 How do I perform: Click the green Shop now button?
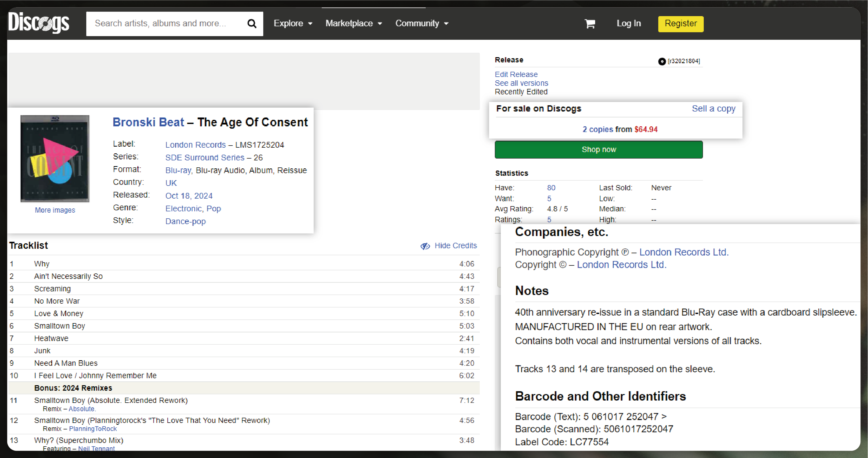coord(599,149)
